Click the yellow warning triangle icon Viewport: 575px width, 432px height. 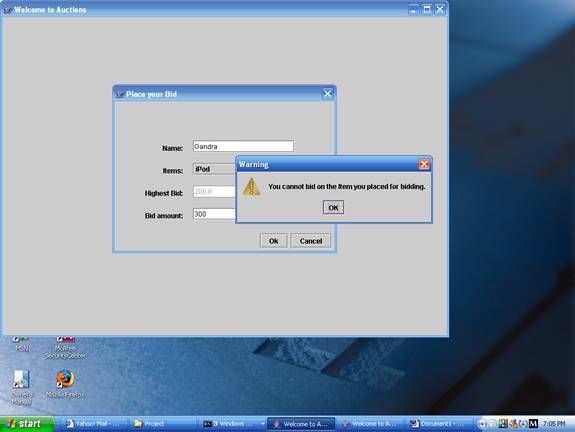click(252, 187)
